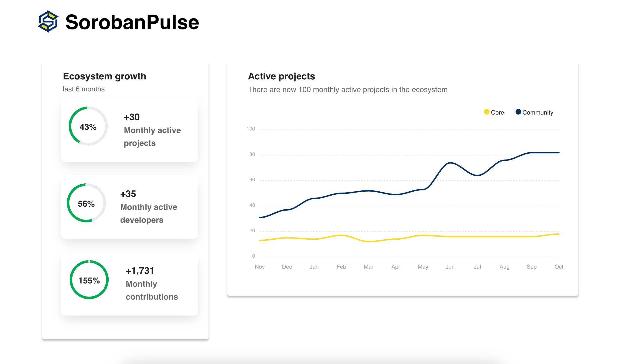623x364 pixels.
Task: Click the yellow Core legend dot
Action: (486, 112)
